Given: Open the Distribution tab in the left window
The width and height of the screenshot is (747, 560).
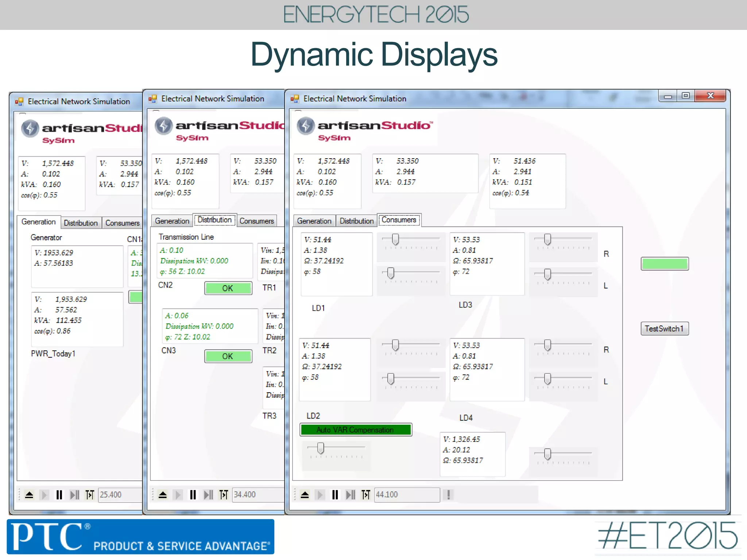Looking at the screenshot, I should pyautogui.click(x=81, y=223).
